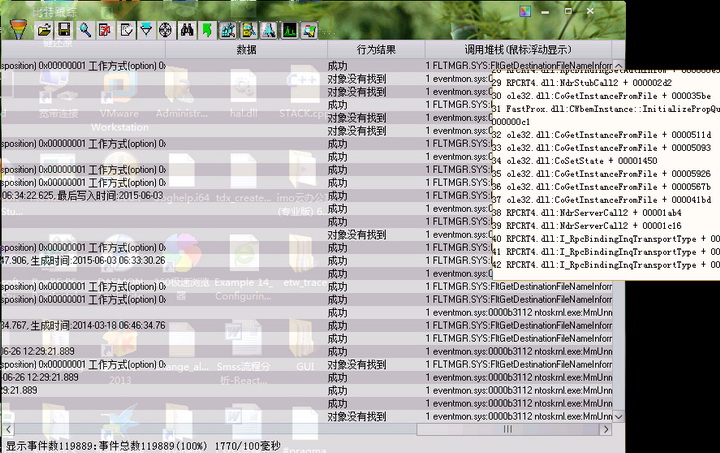
Task: Click the 数据 column header
Action: pyautogui.click(x=246, y=49)
